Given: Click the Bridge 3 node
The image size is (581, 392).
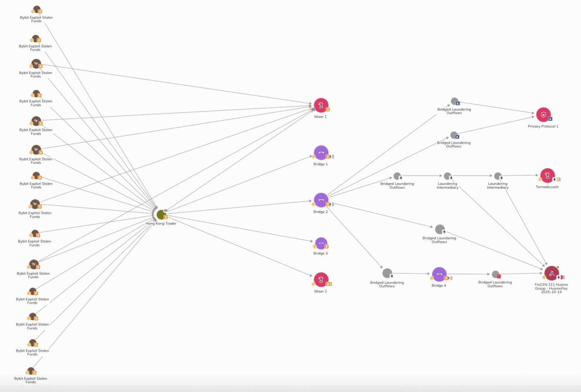Looking at the screenshot, I should click(321, 244).
